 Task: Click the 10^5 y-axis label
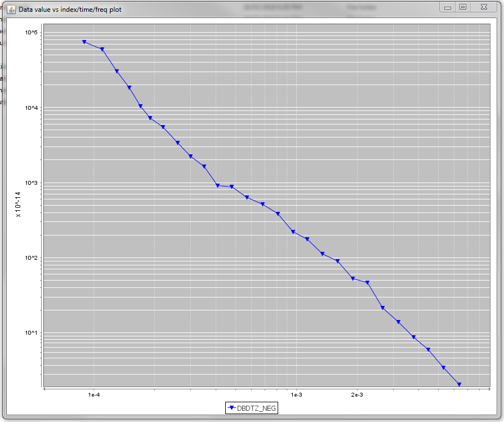[31, 32]
